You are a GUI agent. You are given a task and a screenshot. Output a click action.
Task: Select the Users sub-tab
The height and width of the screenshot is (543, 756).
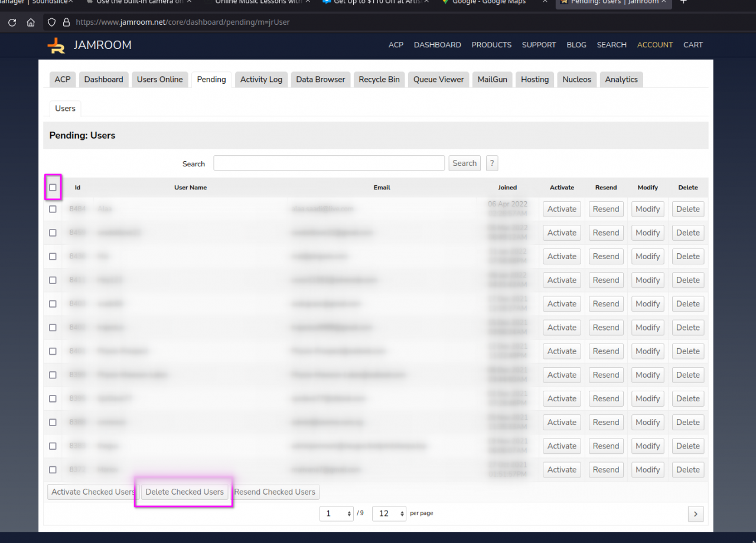[x=66, y=109]
